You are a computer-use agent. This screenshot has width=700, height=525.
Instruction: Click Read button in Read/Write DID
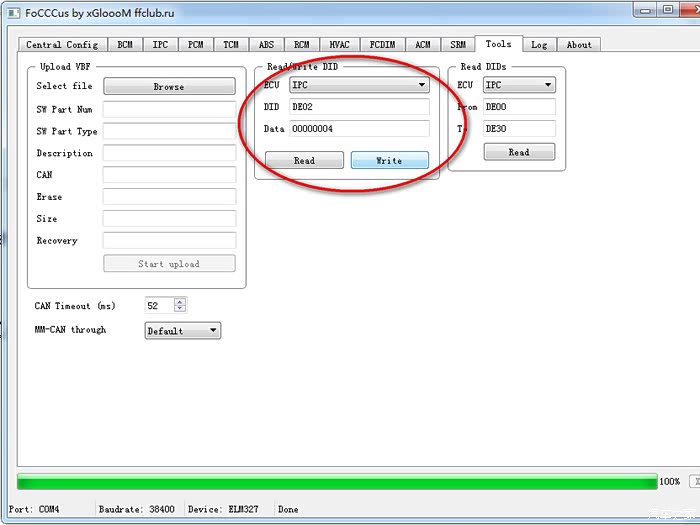[x=304, y=161]
